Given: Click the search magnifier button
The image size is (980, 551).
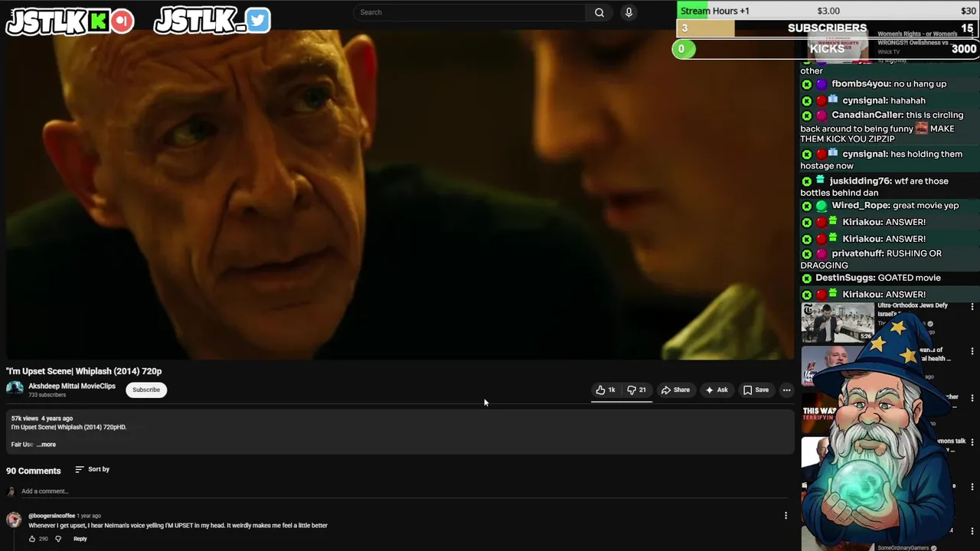Looking at the screenshot, I should coord(599,12).
